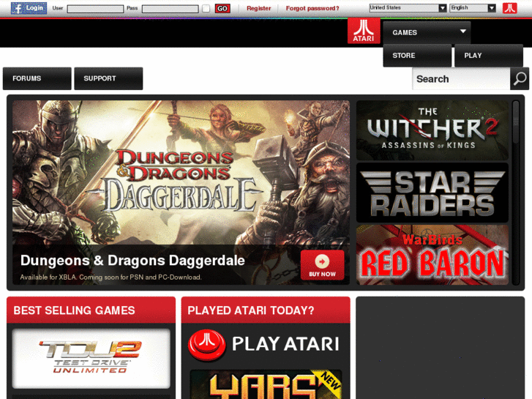Open the Test Drive Unlimited 2 logo tile
This screenshot has width=532, height=399.
[x=91, y=358]
